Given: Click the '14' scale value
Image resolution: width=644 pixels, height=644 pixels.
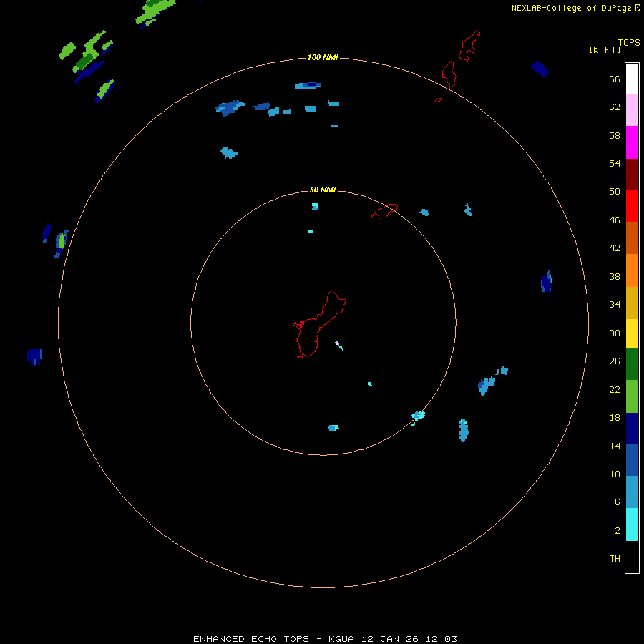Looking at the screenshot, I should 615,446.
